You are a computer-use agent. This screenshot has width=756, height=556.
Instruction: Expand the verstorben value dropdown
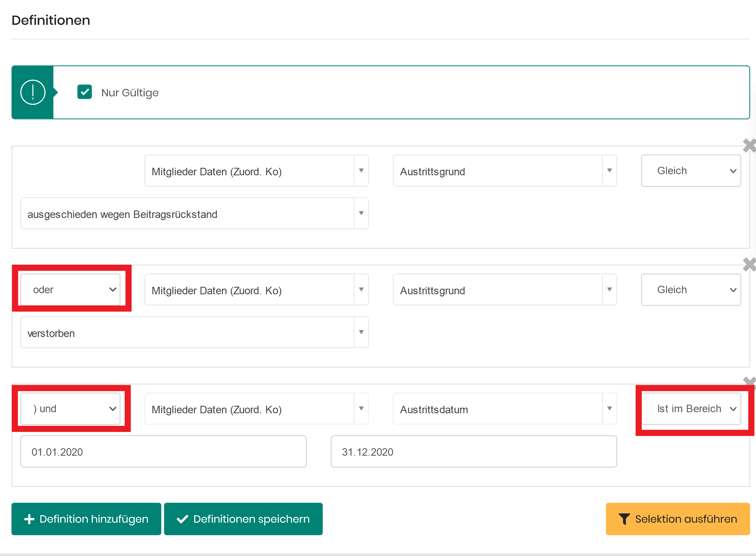click(x=194, y=332)
